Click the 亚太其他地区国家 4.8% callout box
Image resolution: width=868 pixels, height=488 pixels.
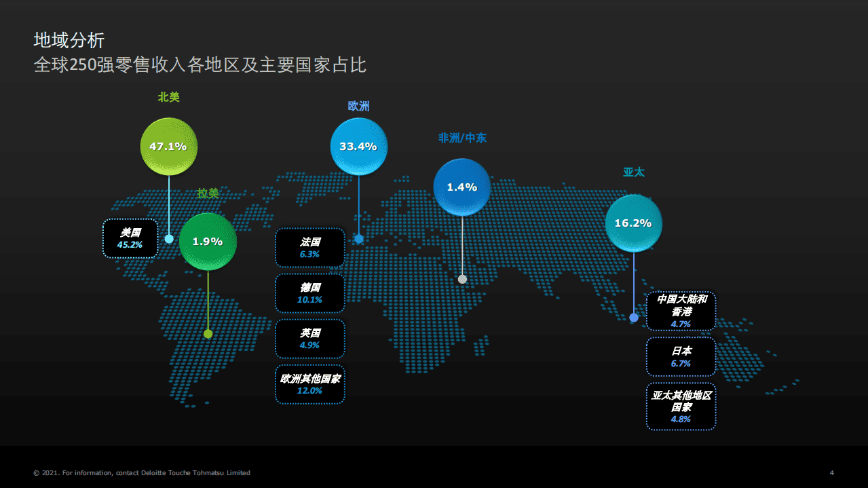point(681,407)
